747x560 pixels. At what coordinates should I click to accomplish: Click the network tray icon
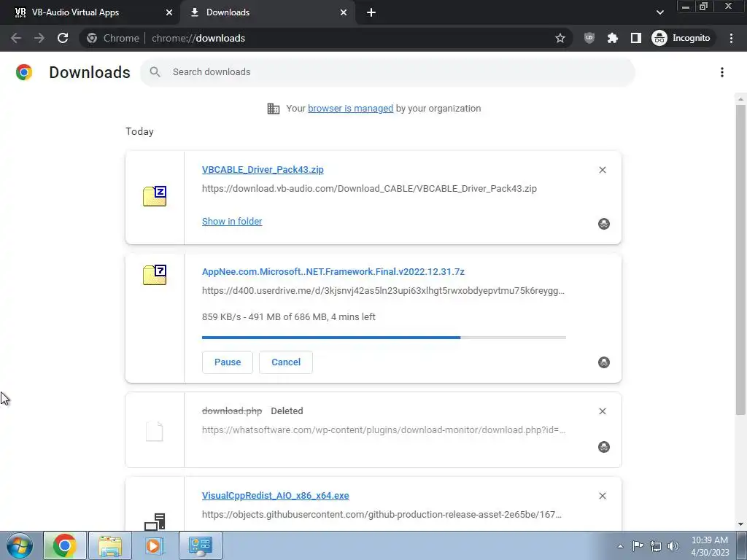(656, 546)
